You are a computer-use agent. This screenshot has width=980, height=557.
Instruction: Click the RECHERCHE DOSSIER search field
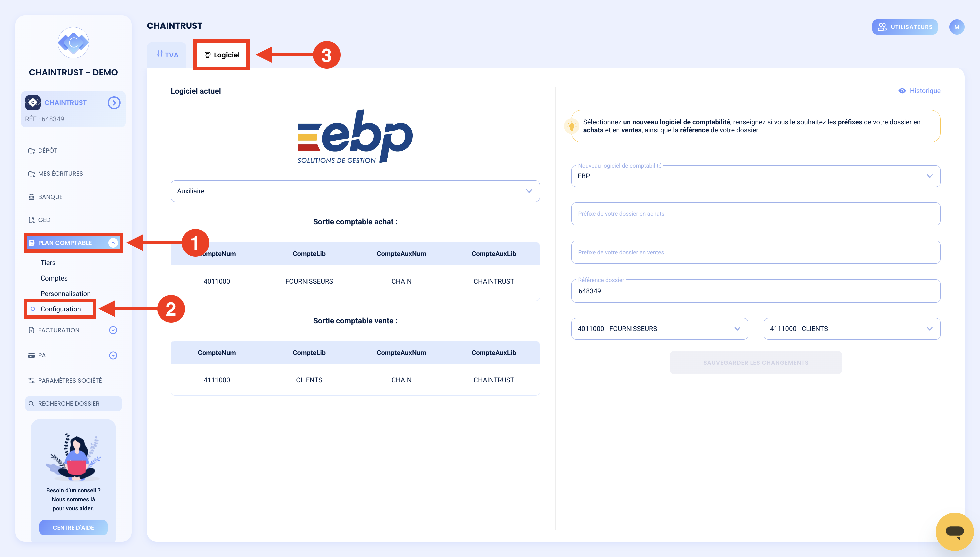point(73,404)
